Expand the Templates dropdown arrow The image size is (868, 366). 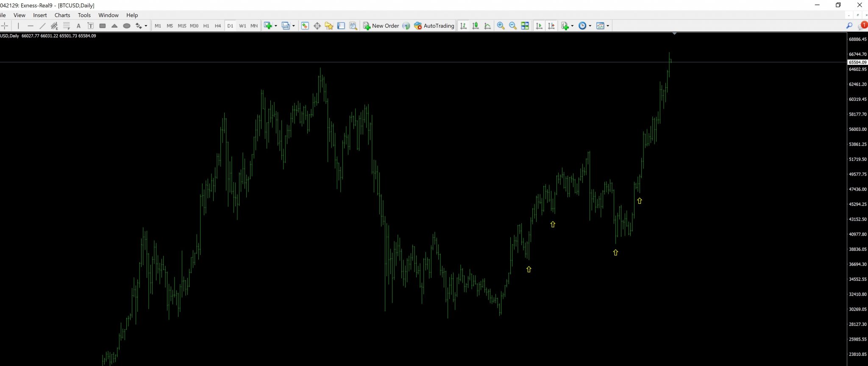[x=608, y=26]
